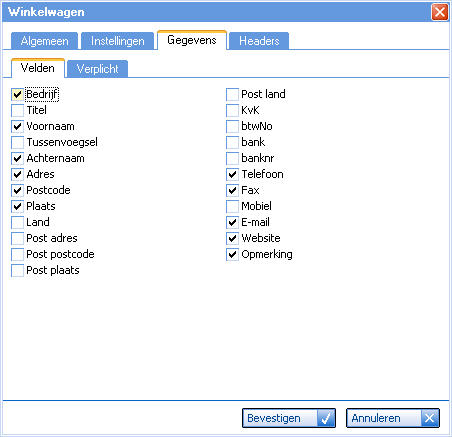Click the checkmark icon on Bevestigen
The image size is (452, 437).
[326, 418]
